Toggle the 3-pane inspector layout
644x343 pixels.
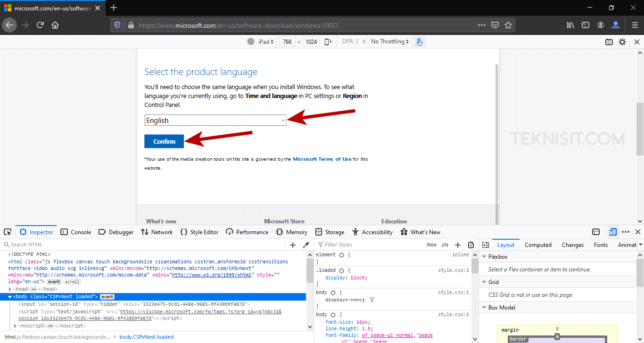(485, 245)
